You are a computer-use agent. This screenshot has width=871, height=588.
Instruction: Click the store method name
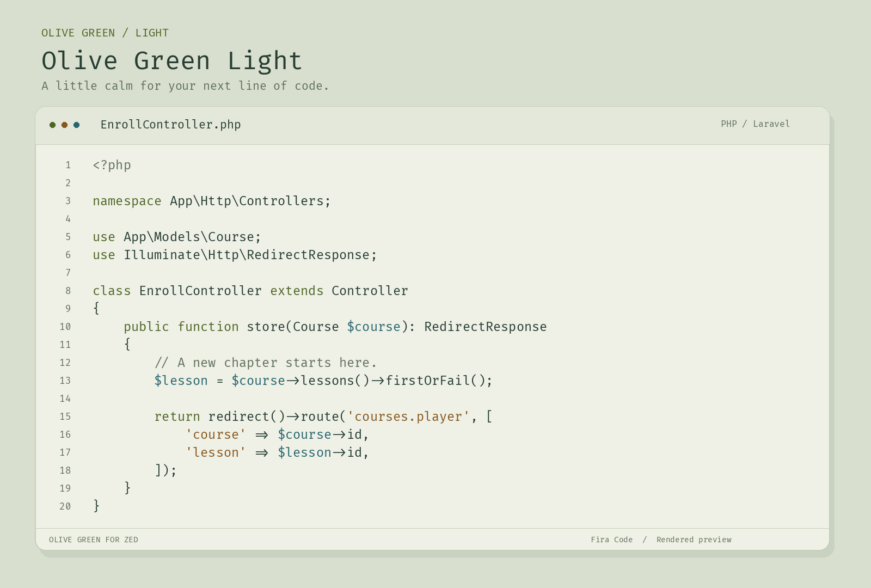point(266,327)
